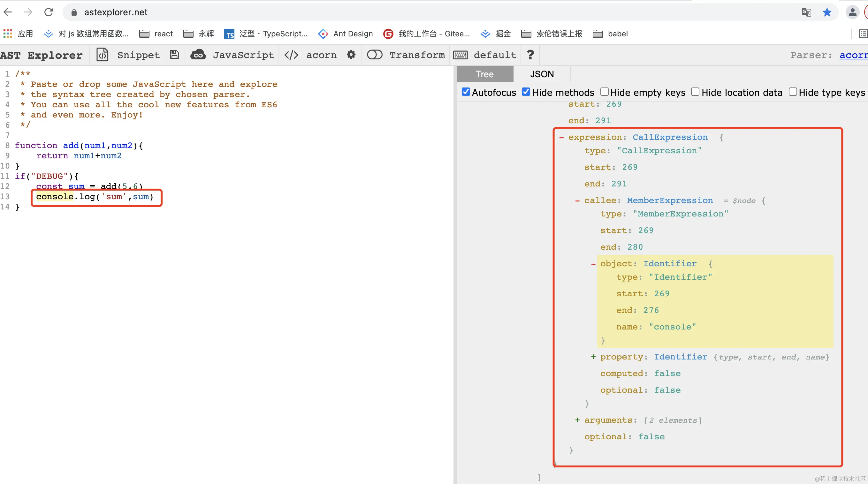Check the Hide empty keys option

point(605,92)
